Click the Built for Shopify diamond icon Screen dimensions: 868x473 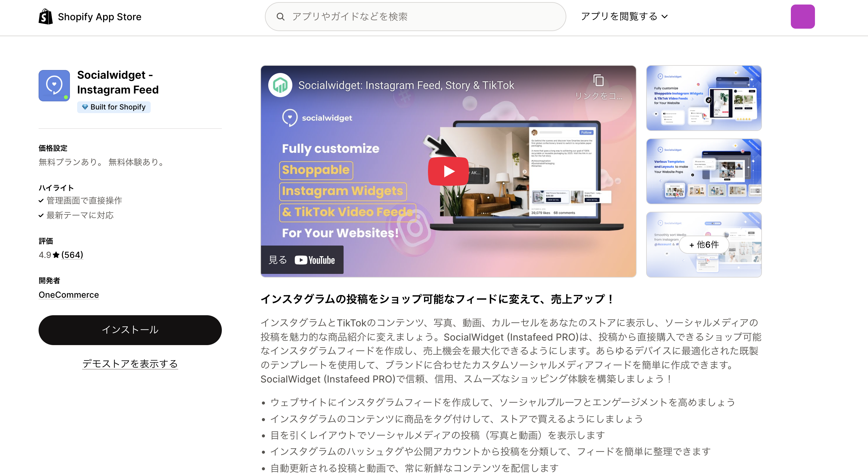(x=85, y=107)
